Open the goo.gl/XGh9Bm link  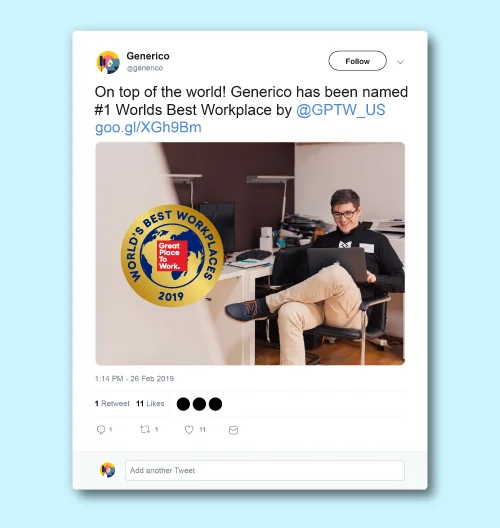tap(148, 128)
